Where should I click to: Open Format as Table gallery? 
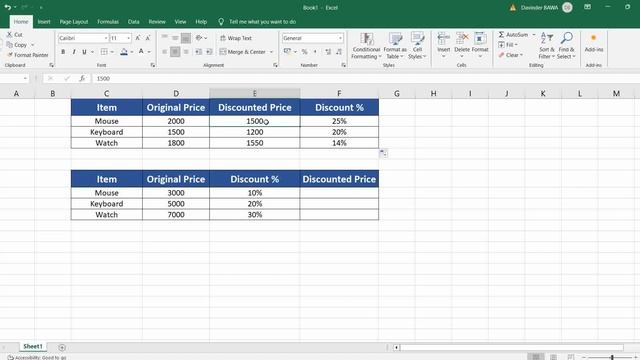[395, 46]
